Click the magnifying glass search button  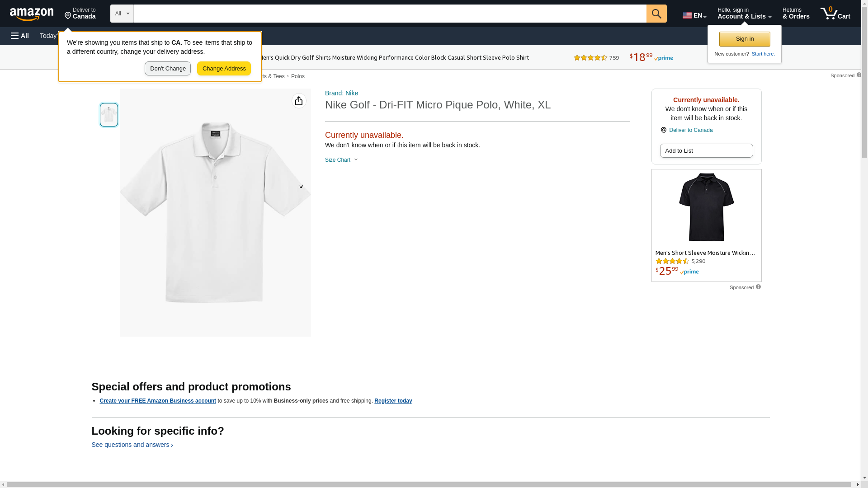656,14
